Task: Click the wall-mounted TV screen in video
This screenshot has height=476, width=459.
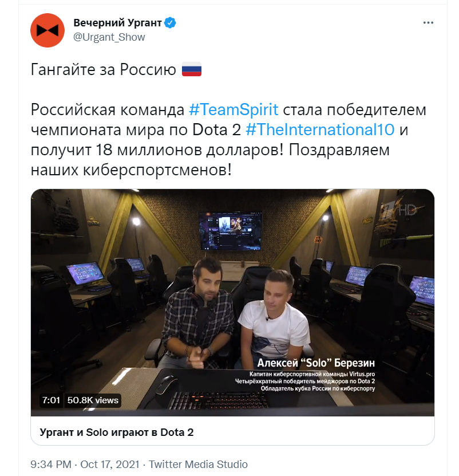Action: 230,231
